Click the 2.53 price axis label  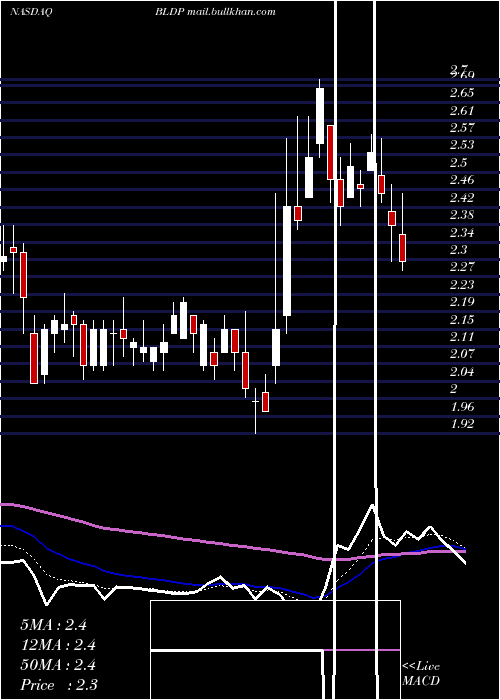click(462, 145)
